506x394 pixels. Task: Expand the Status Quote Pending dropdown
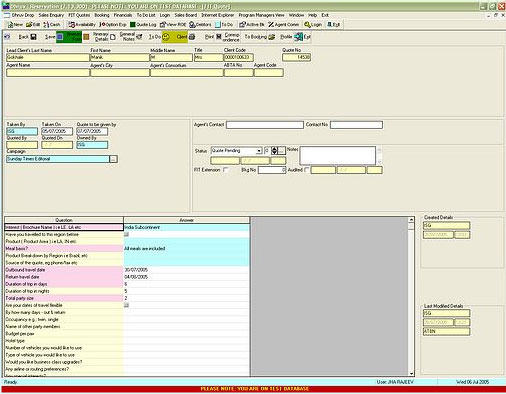pos(259,151)
